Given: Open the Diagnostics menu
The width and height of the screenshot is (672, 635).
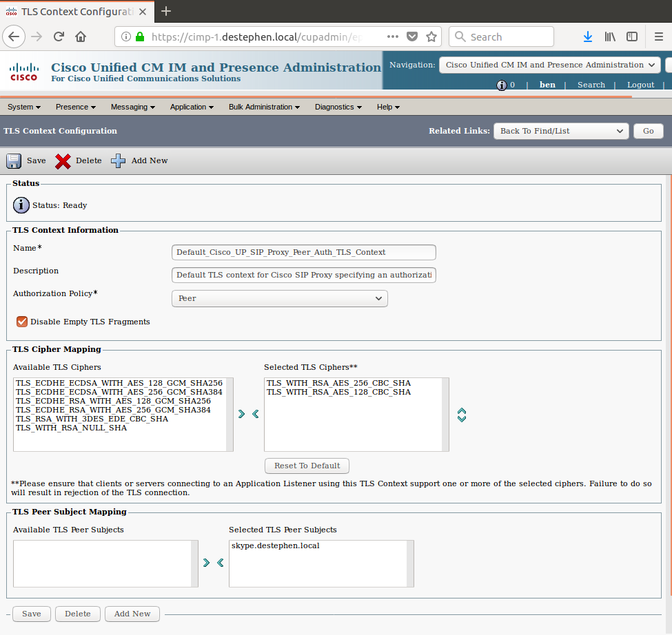Looking at the screenshot, I should pos(338,107).
